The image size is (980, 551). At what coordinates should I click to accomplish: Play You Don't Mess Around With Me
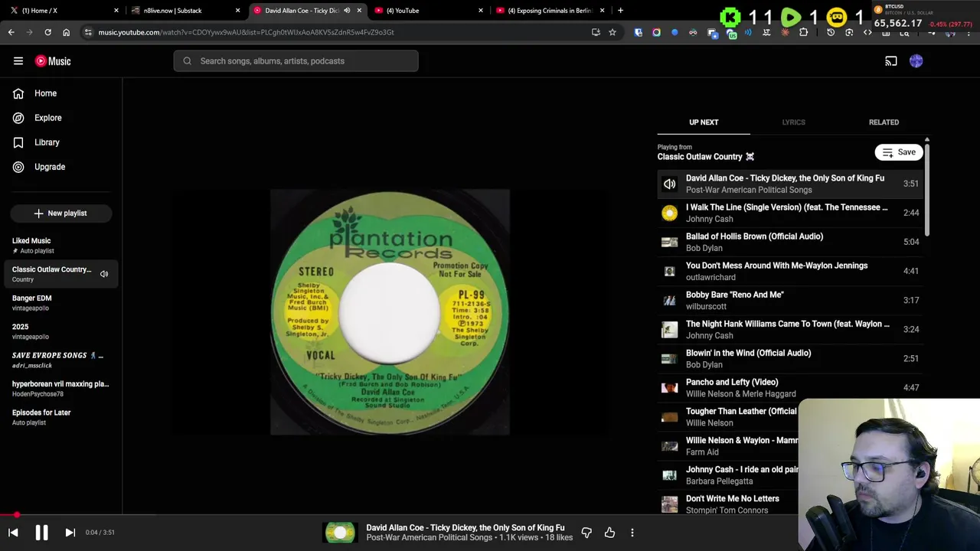coord(790,271)
